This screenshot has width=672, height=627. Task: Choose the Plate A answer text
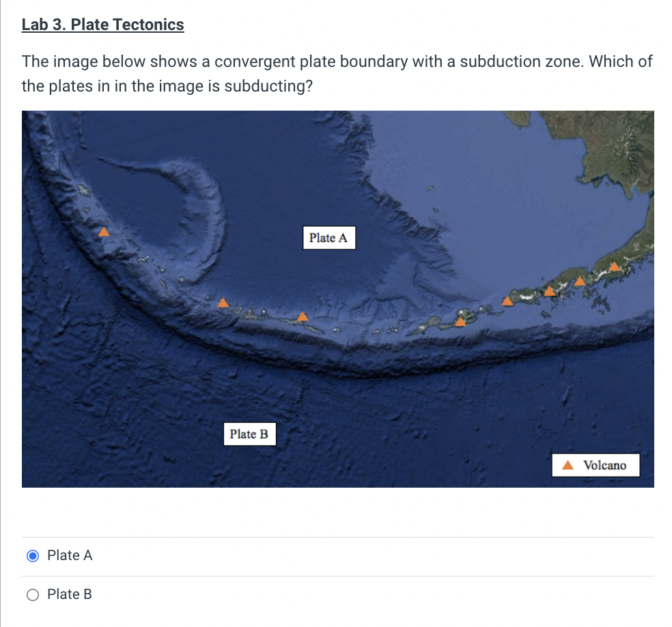coord(70,555)
